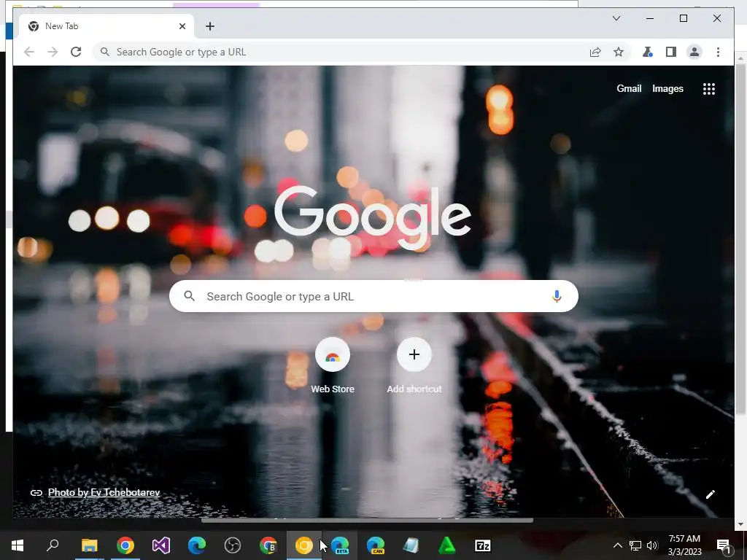Open a new tab with plus button
747x560 pixels.
pos(210,26)
